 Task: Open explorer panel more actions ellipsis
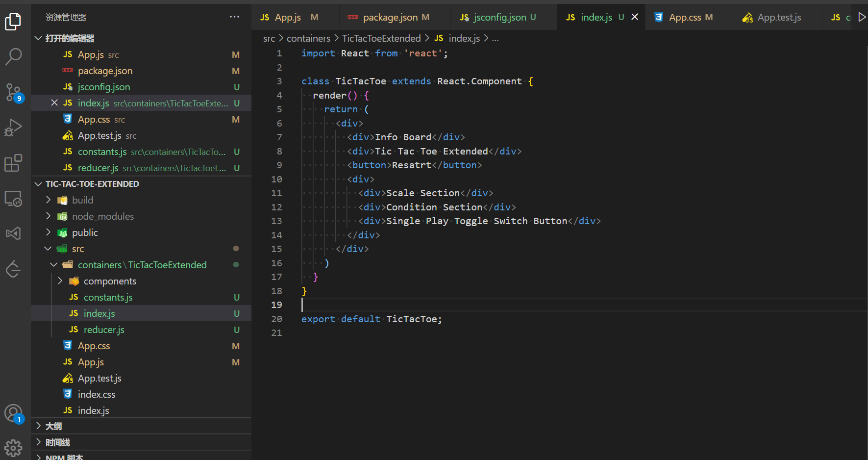pyautogui.click(x=235, y=17)
